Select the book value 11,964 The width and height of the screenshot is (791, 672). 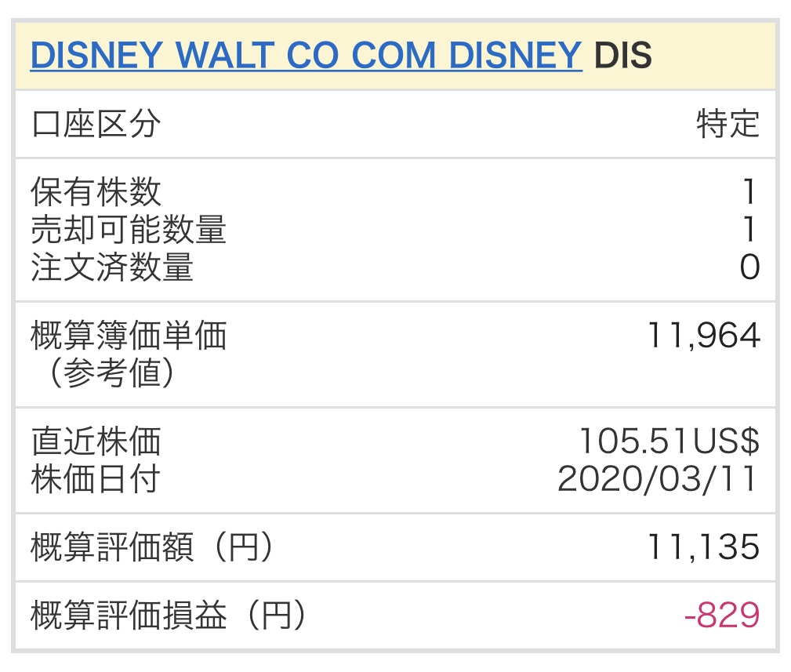tap(704, 336)
